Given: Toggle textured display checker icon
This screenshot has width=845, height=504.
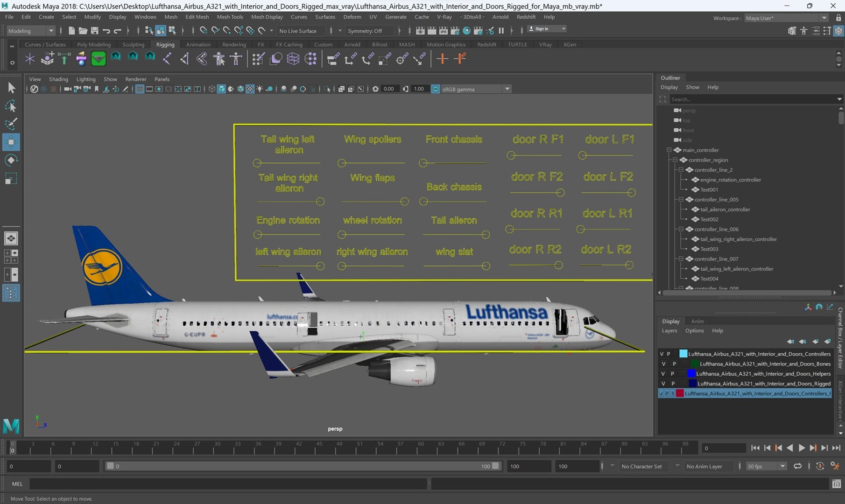Looking at the screenshot, I should click(x=250, y=89).
